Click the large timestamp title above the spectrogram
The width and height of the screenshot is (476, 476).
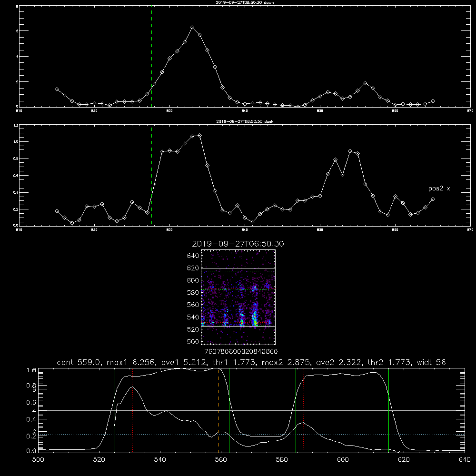click(238, 244)
